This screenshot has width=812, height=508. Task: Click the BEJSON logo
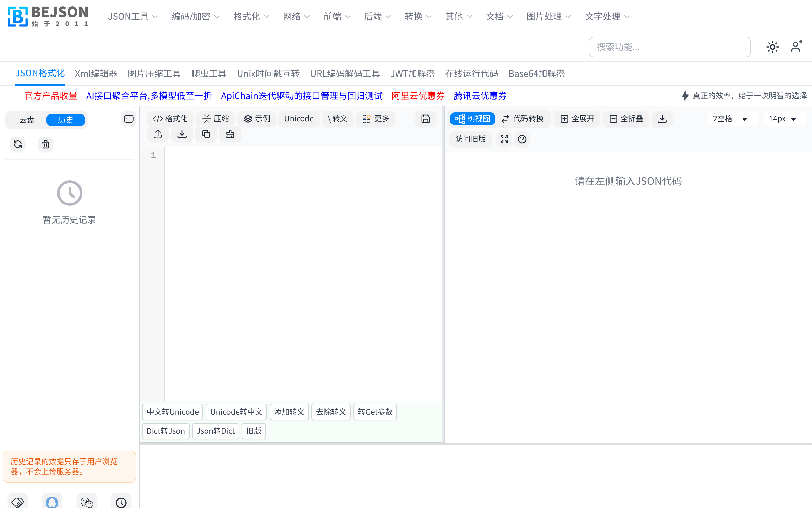(48, 16)
